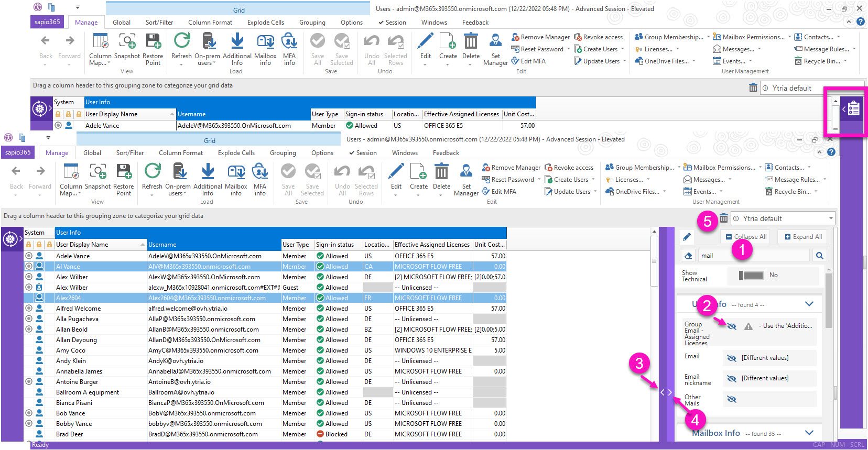Open Global tab in the lower window
This screenshot has height=450, width=868.
pyautogui.click(x=92, y=153)
